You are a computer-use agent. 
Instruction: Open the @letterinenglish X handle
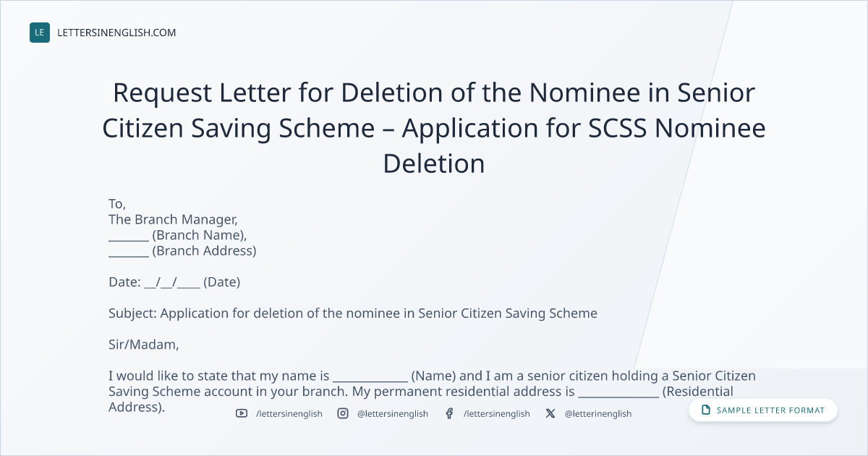click(x=598, y=413)
